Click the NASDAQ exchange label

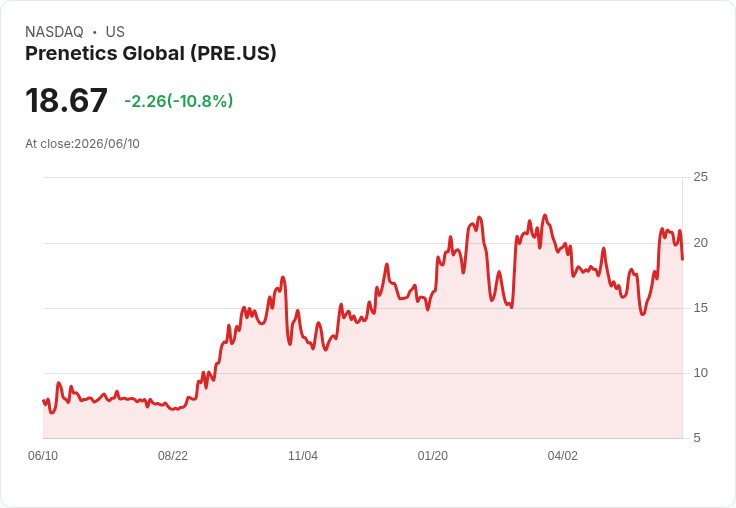pyautogui.click(x=54, y=32)
